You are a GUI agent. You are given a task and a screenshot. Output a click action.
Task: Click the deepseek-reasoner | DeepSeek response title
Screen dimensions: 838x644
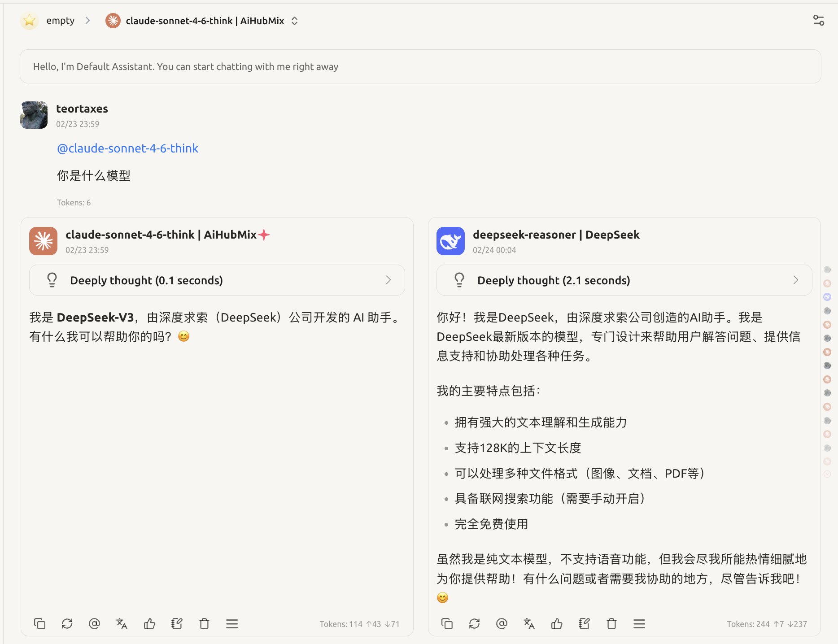(x=556, y=235)
